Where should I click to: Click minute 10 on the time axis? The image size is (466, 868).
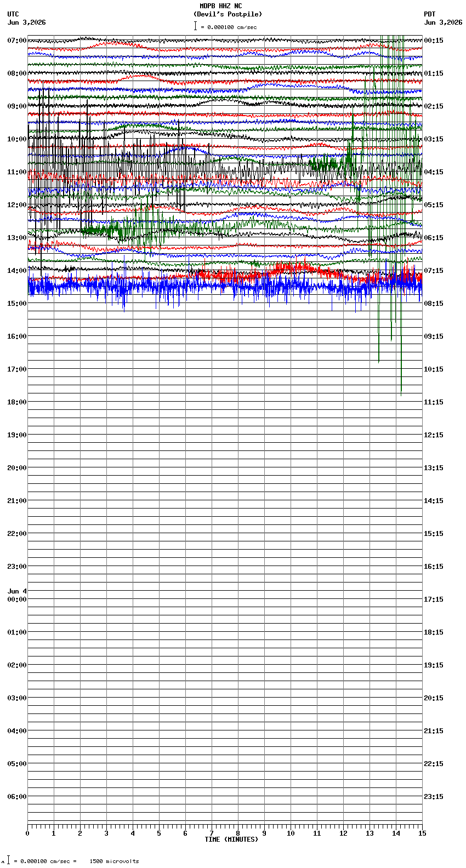[291, 833]
